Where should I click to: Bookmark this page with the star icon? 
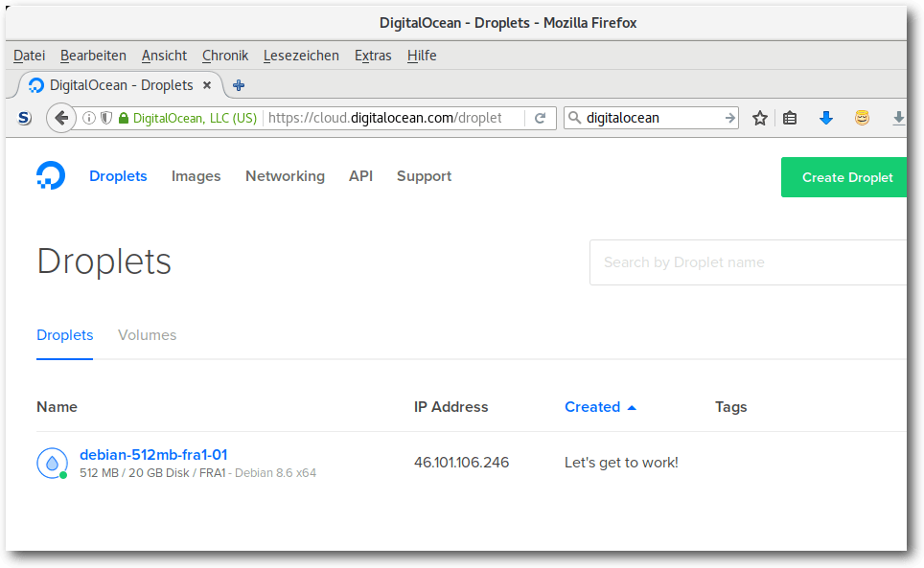tap(759, 119)
